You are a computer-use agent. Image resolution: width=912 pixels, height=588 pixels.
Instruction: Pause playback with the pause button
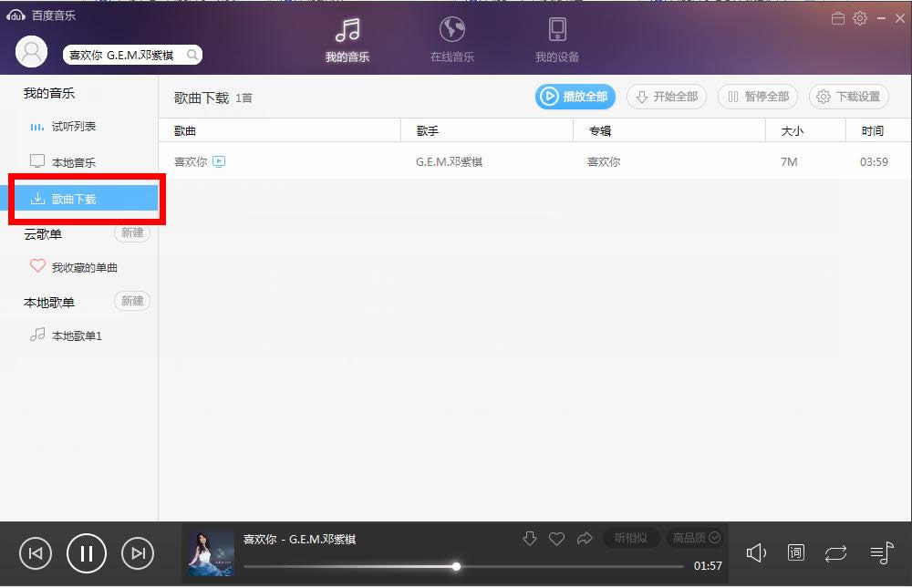point(87,552)
